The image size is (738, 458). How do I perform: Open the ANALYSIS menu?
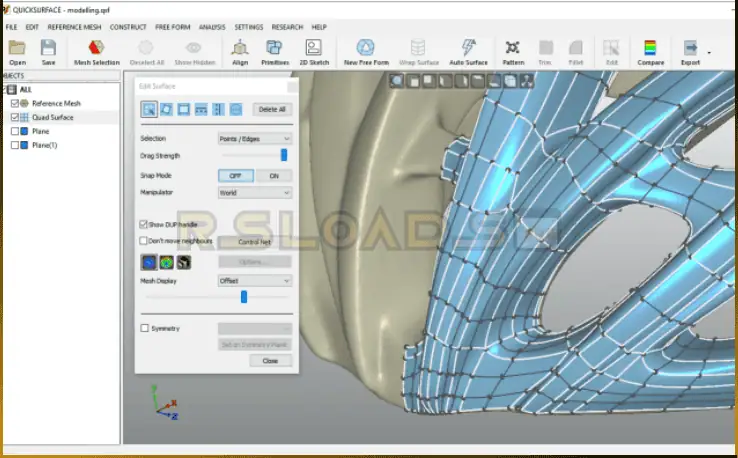pyautogui.click(x=212, y=26)
